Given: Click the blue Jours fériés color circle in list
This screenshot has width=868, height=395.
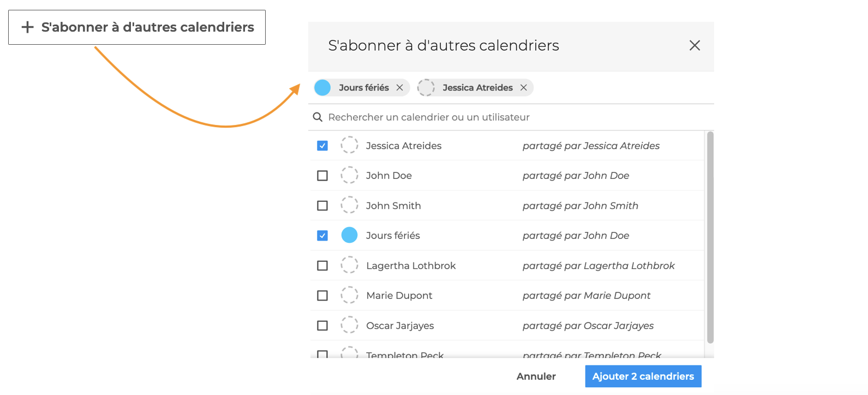Looking at the screenshot, I should (349, 235).
